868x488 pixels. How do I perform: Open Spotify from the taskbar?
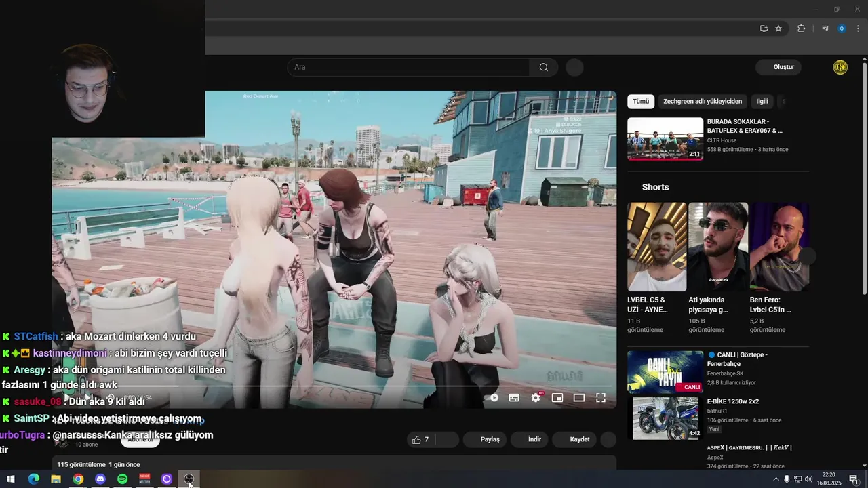pyautogui.click(x=122, y=479)
